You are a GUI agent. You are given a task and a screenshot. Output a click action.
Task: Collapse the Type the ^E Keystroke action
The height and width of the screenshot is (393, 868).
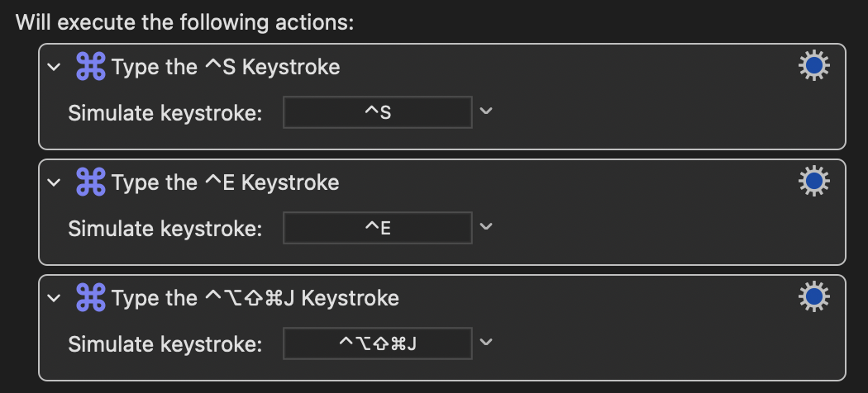click(54, 182)
